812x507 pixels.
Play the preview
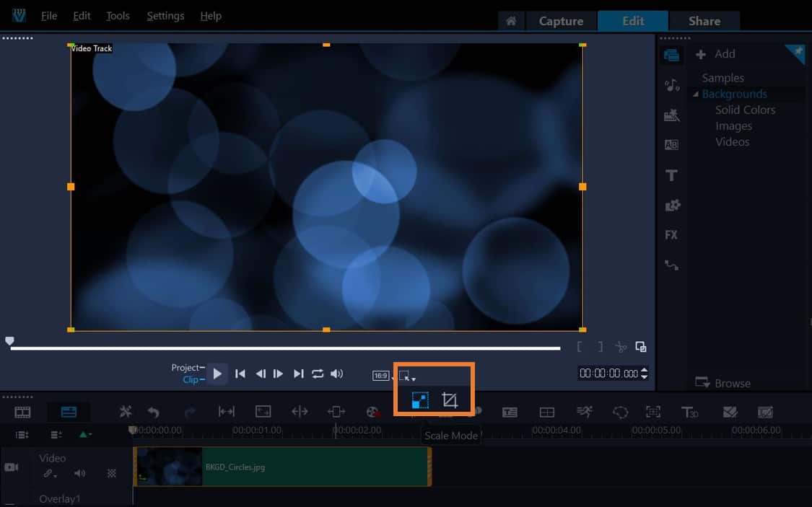click(217, 374)
